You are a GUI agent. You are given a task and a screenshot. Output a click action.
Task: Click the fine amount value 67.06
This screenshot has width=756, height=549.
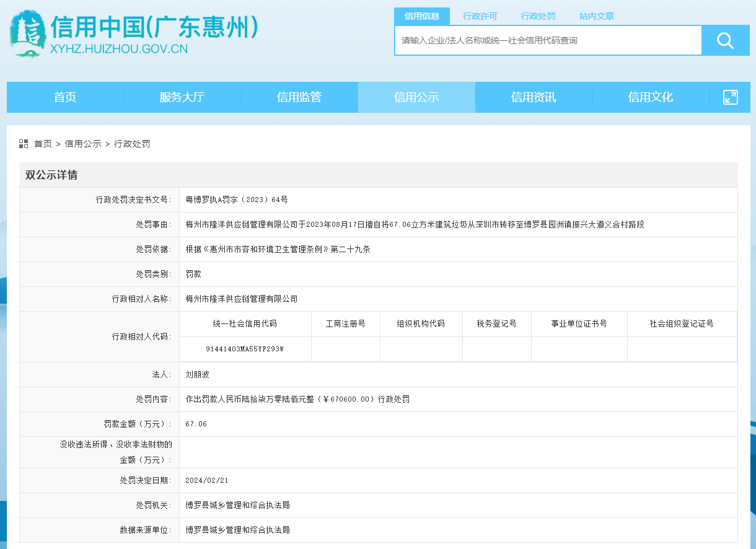tap(196, 424)
